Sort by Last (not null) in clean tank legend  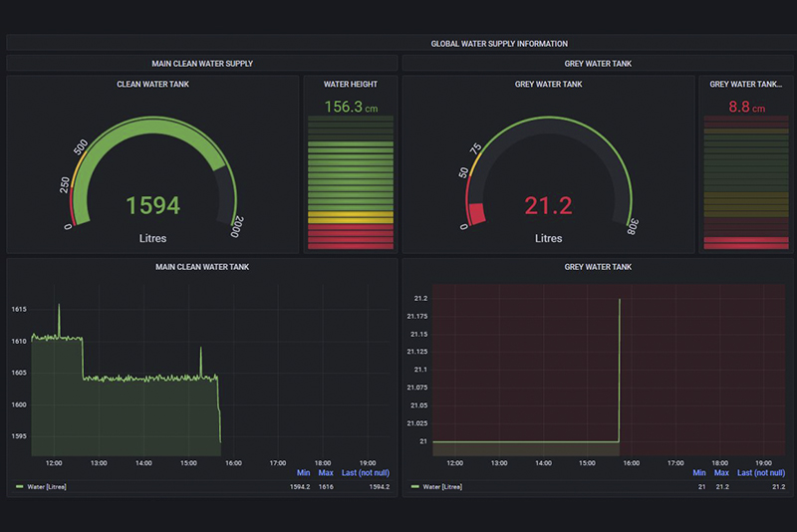click(366, 472)
